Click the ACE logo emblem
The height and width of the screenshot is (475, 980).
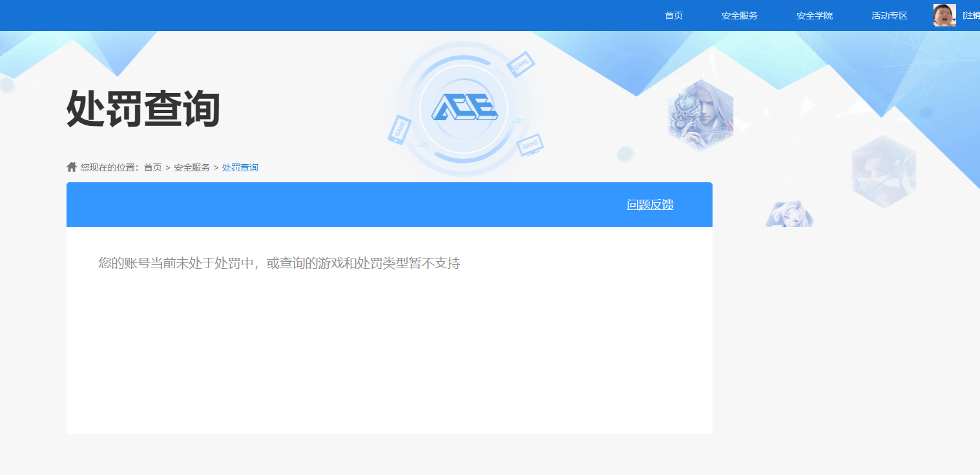click(x=464, y=108)
